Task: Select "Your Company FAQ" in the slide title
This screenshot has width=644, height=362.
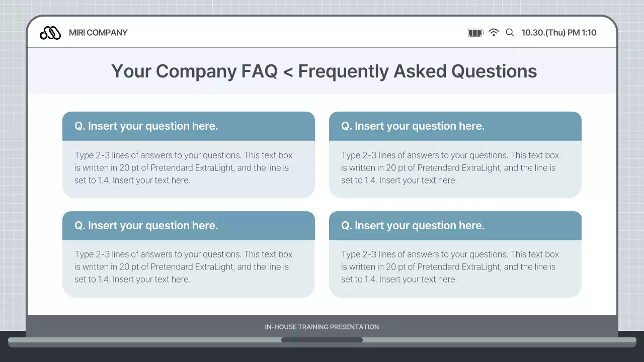Action: (x=194, y=71)
